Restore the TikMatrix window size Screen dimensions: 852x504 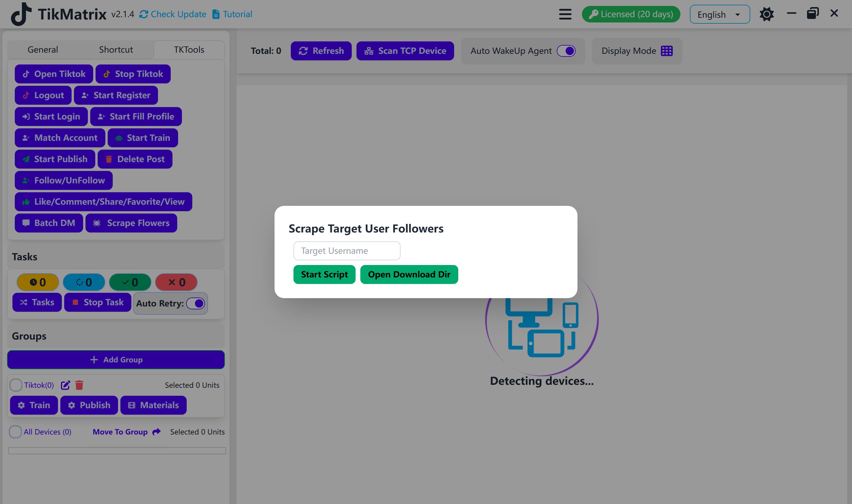click(813, 14)
